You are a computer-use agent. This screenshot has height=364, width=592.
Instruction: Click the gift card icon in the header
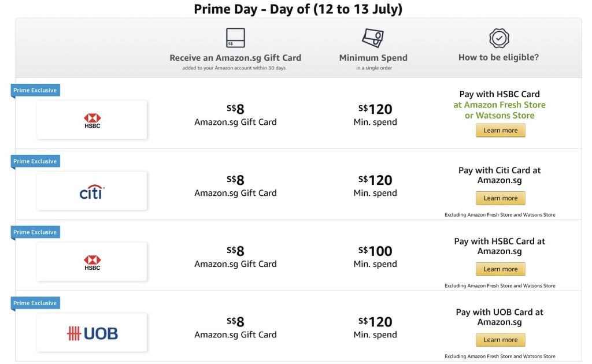[x=235, y=38]
